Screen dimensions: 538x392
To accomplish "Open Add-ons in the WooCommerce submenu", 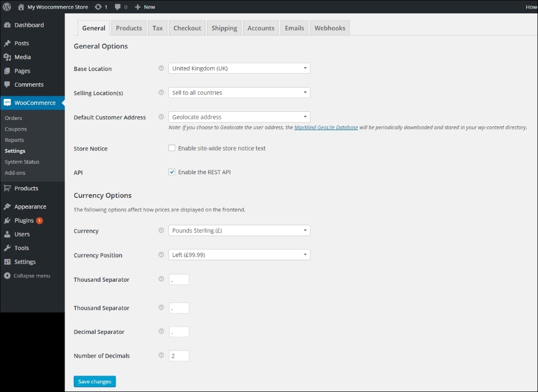I will click(15, 173).
